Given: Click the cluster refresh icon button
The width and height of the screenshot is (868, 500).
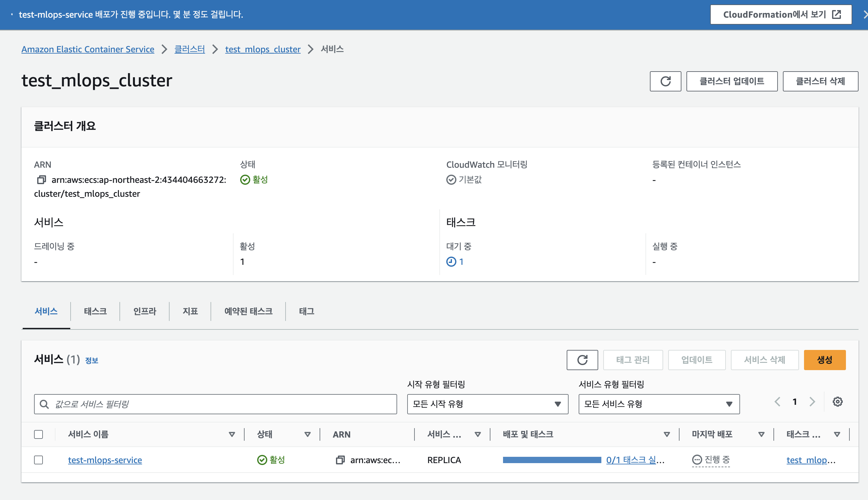Looking at the screenshot, I should pos(665,81).
